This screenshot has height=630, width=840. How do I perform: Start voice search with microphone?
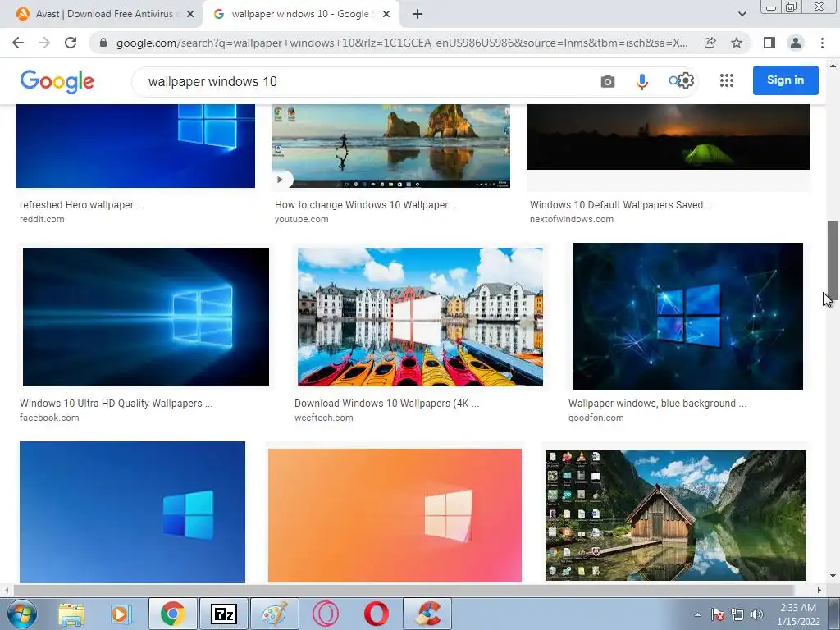641,81
